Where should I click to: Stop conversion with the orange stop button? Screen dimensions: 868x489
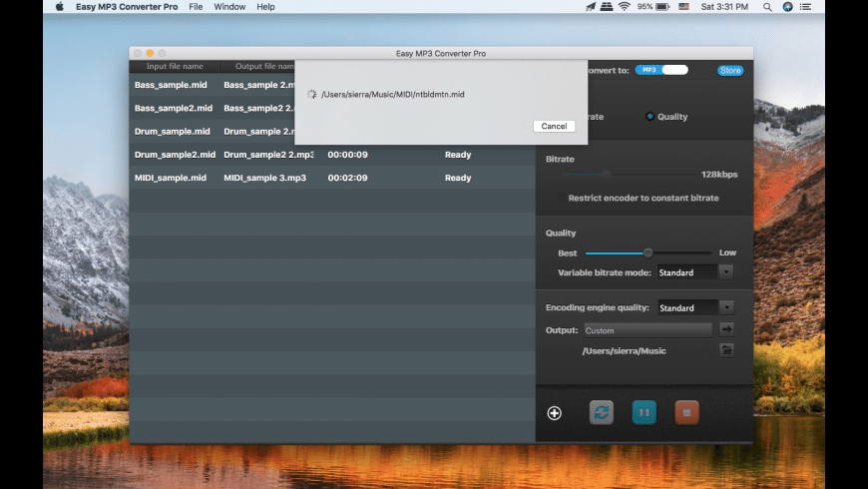tap(687, 412)
